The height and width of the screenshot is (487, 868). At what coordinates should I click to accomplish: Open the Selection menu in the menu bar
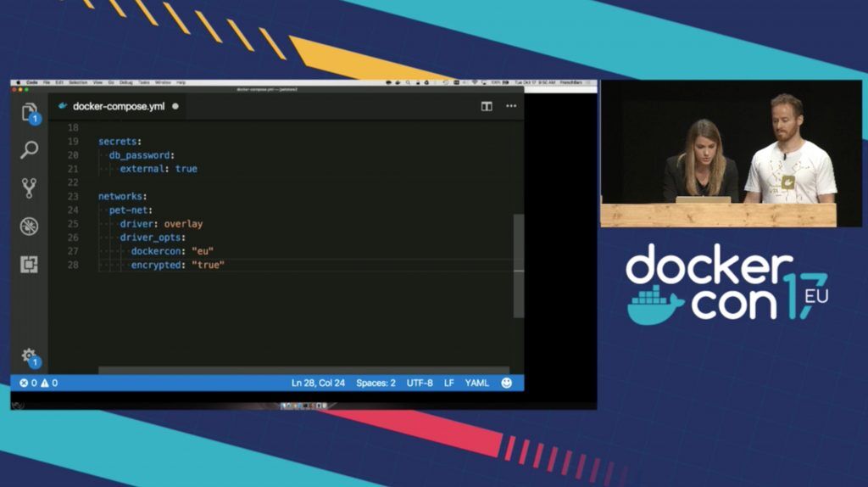[x=78, y=82]
